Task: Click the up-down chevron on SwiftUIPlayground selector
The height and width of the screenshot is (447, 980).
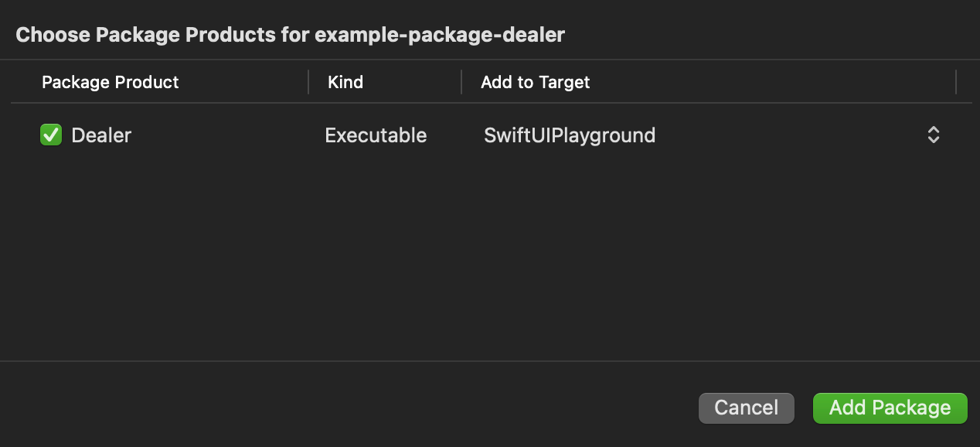Action: click(933, 135)
